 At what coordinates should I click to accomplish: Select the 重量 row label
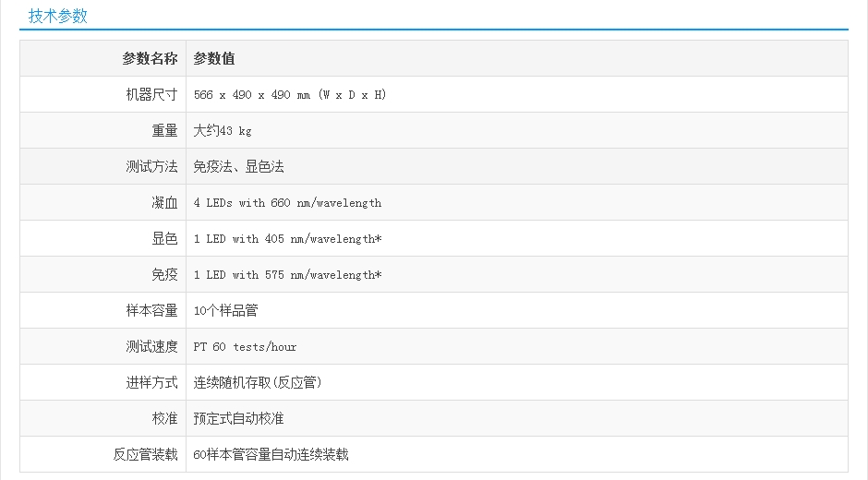tap(164, 130)
